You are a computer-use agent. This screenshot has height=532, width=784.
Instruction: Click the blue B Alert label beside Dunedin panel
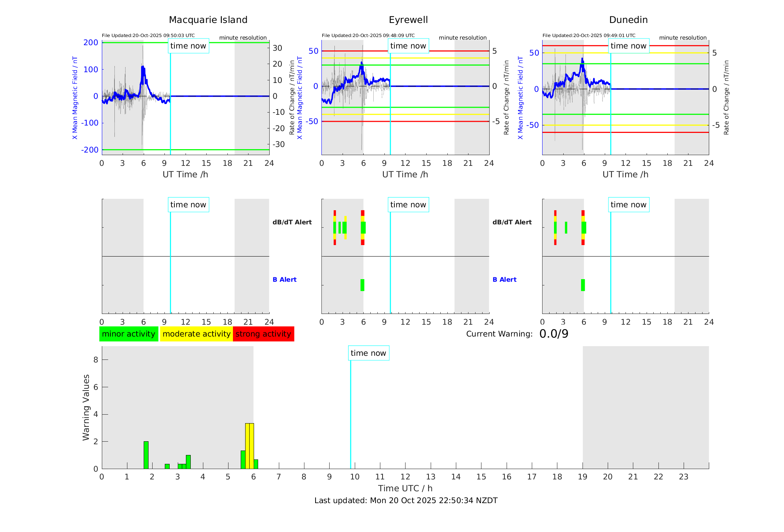[x=504, y=280]
